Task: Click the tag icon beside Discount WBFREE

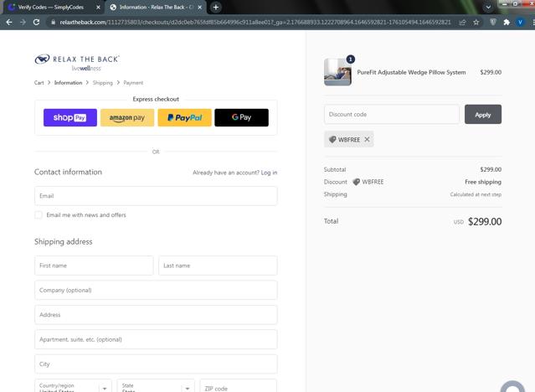Action: click(356, 182)
